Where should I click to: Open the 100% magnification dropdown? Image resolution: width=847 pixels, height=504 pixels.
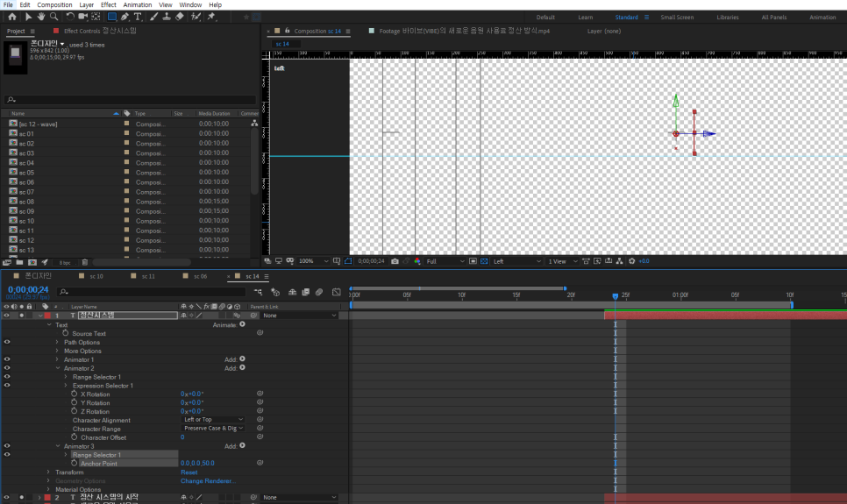click(x=313, y=261)
